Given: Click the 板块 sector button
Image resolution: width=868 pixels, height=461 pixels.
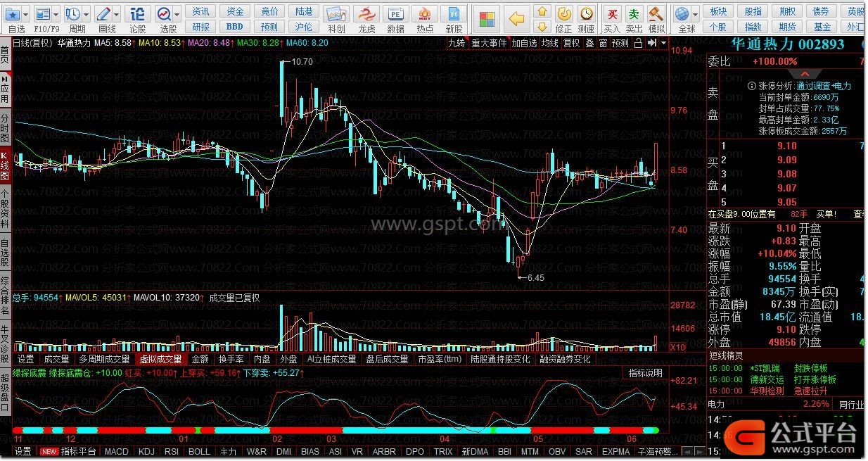Looking at the screenshot, I should click(718, 11).
